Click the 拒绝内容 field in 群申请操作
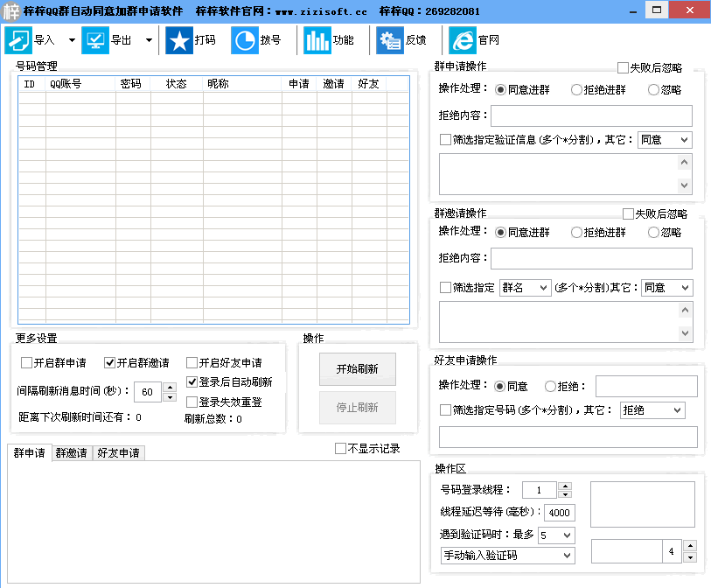This screenshot has height=588, width=711. click(591, 115)
